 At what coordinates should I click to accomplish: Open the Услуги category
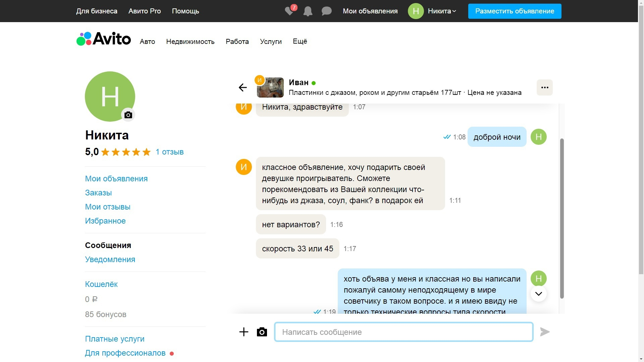pyautogui.click(x=271, y=42)
